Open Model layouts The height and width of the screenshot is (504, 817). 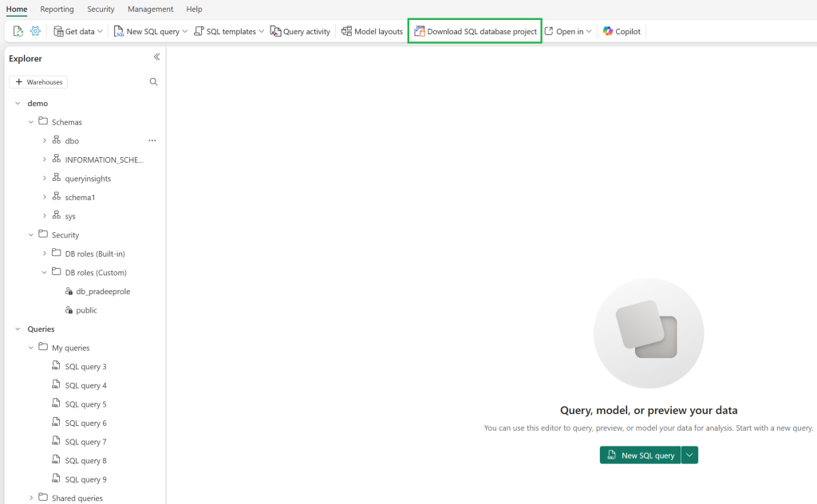(372, 31)
